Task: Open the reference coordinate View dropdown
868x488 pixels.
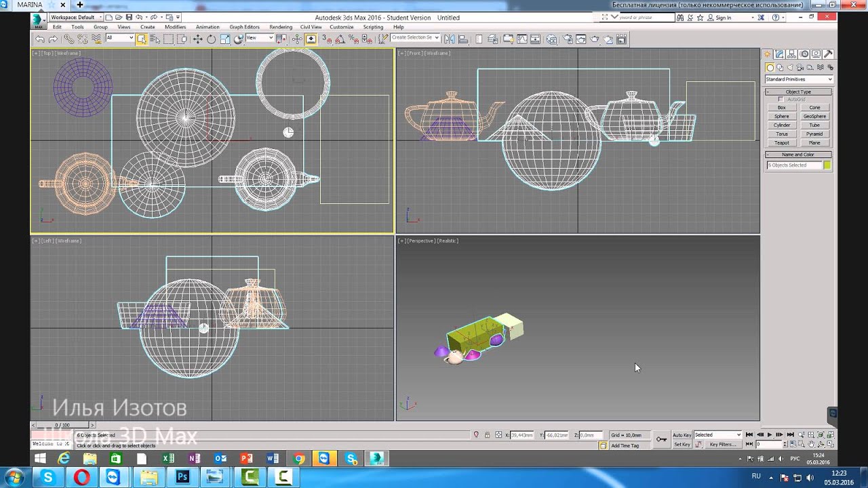Action: (x=260, y=38)
